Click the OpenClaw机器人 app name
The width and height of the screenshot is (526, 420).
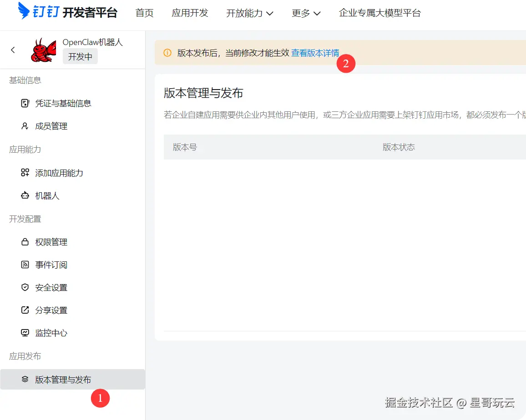92,42
